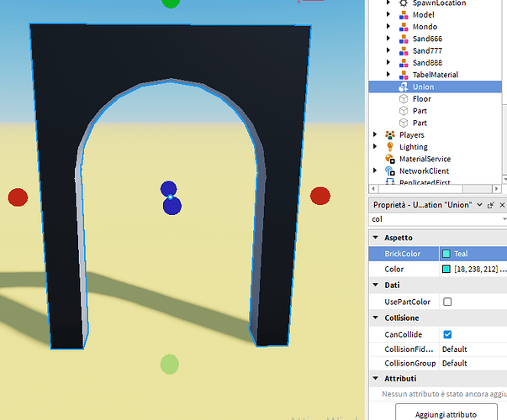Click the left red resize handle

click(x=18, y=197)
